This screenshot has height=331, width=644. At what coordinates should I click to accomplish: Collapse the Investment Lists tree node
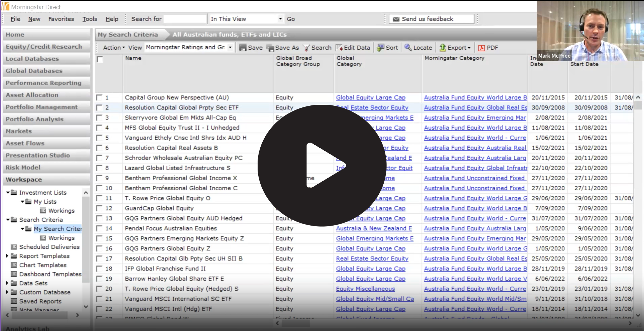point(8,193)
